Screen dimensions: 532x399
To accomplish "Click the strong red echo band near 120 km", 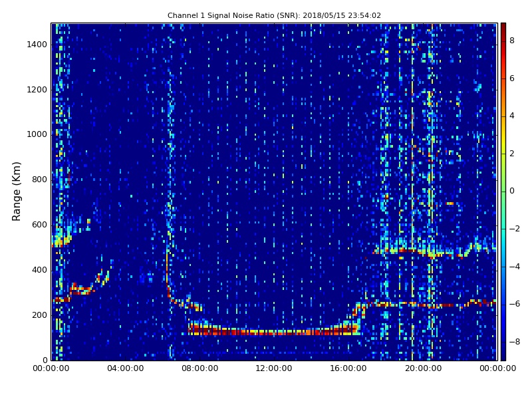I will coord(273,331).
